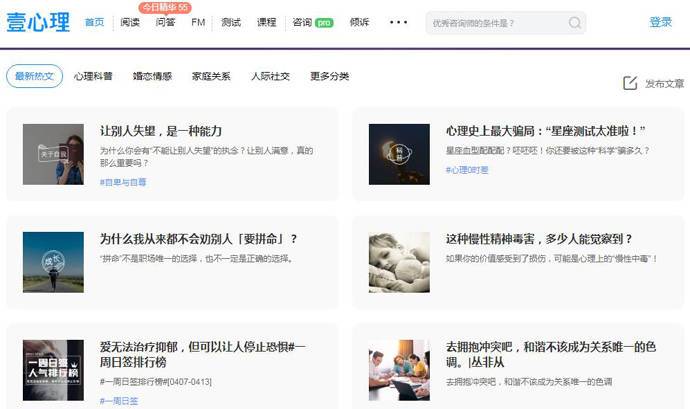Image resolution: width=690 pixels, height=409 pixels.
Task: Click the #自思与自尊 tag
Action: click(123, 182)
